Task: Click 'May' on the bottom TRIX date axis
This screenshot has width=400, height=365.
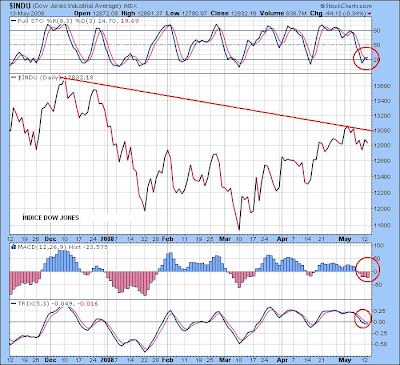Action: coord(345,360)
